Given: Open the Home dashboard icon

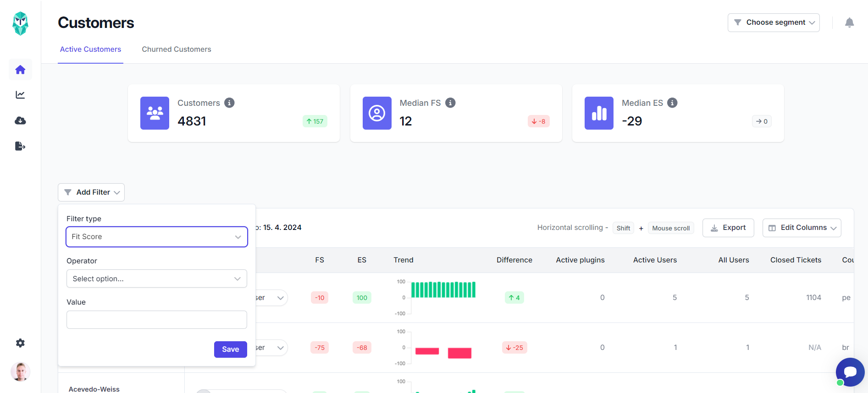Looking at the screenshot, I should click(x=20, y=70).
